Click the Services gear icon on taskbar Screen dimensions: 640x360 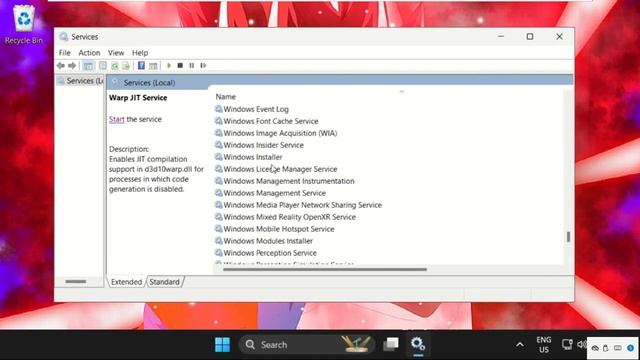tap(418, 344)
